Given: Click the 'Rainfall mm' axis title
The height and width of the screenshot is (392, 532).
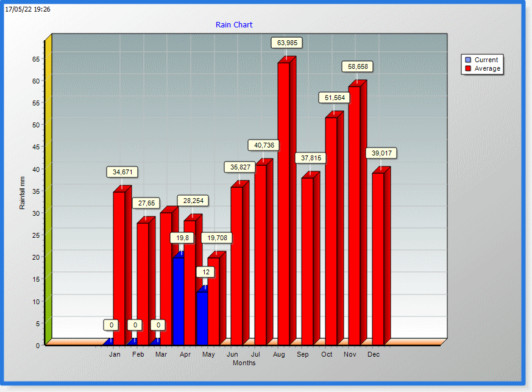Looking at the screenshot, I should pyautogui.click(x=22, y=193).
